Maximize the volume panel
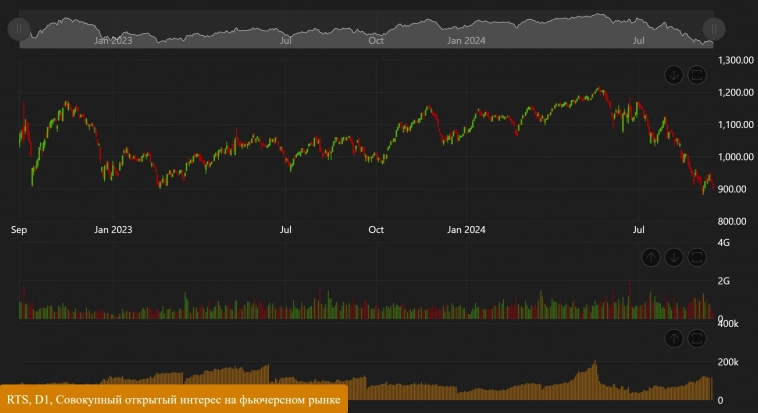Screen dimensions: 758x413 pyautogui.click(x=697, y=258)
